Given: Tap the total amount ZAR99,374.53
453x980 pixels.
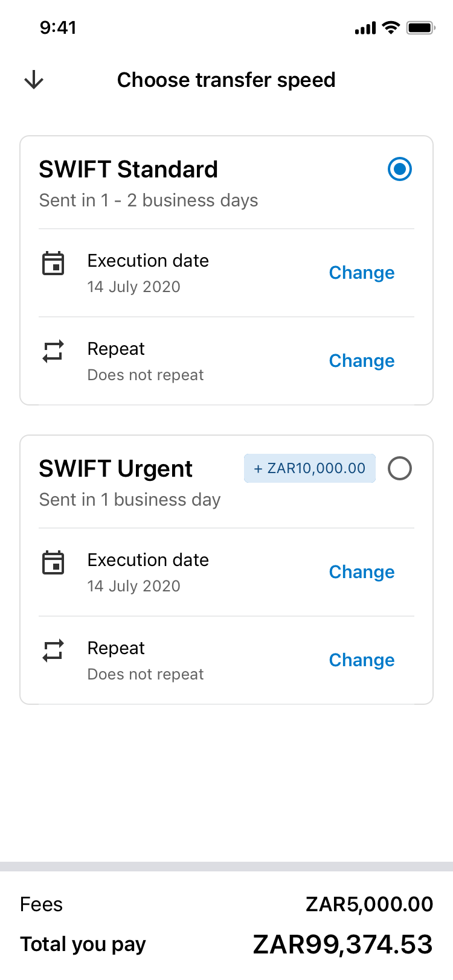Looking at the screenshot, I should 342,944.
